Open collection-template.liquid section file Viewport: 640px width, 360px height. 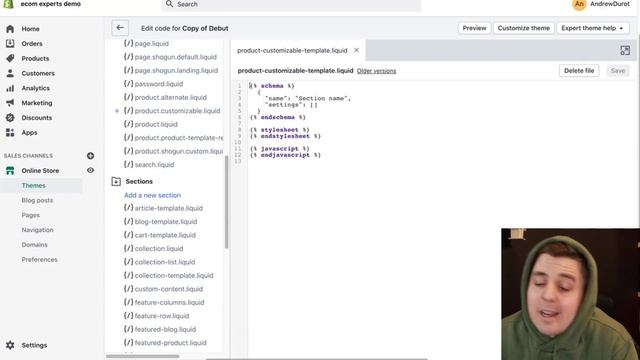coord(174,275)
